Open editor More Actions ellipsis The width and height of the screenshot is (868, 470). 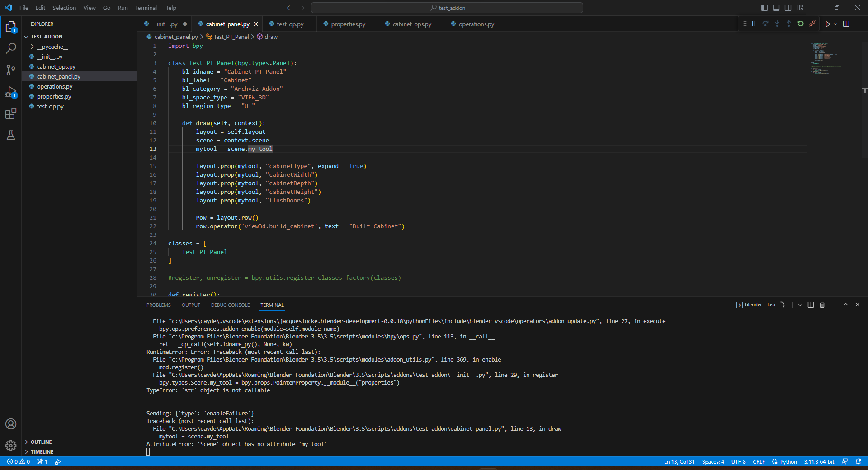858,24
